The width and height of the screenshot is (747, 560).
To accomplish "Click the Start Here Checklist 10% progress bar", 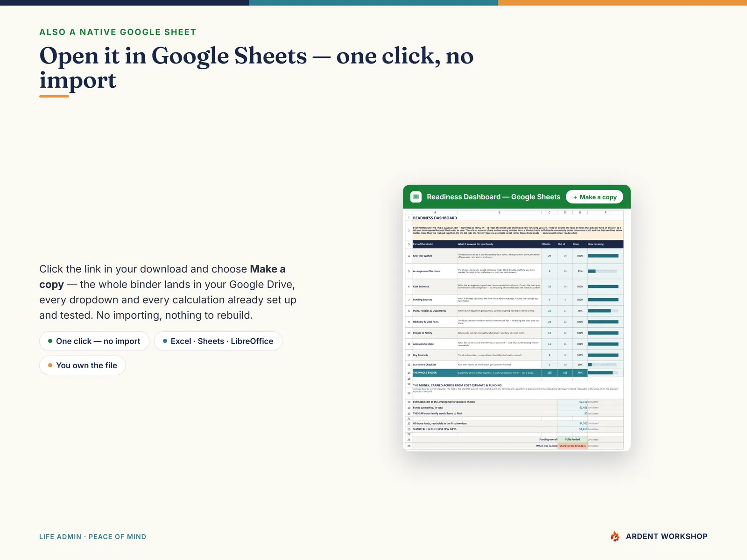I will pos(603,364).
